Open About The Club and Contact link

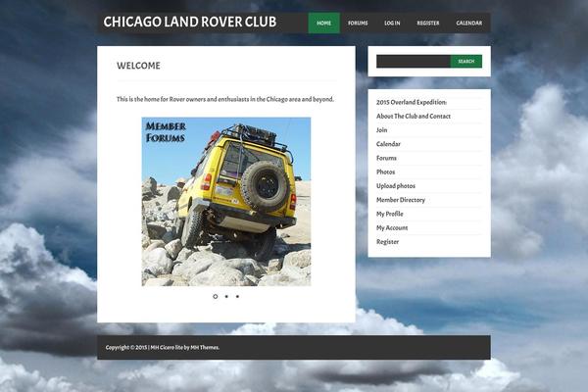click(414, 117)
